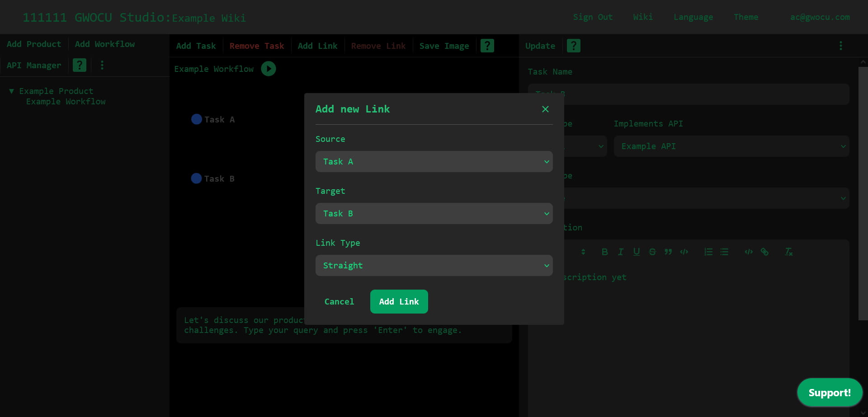Run Example Workflow with the play icon
The image size is (868, 417).
pyautogui.click(x=269, y=69)
